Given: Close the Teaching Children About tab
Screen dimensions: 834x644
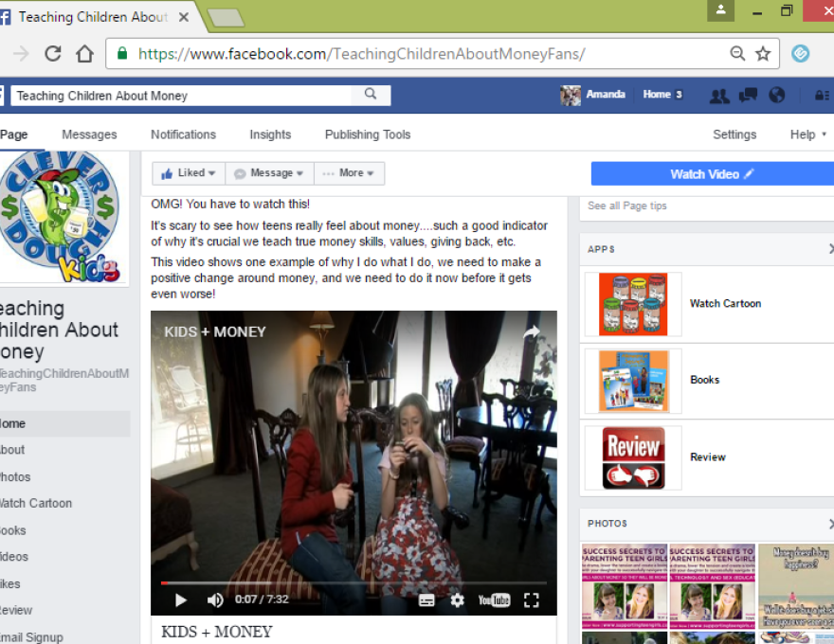Looking at the screenshot, I should [x=184, y=18].
